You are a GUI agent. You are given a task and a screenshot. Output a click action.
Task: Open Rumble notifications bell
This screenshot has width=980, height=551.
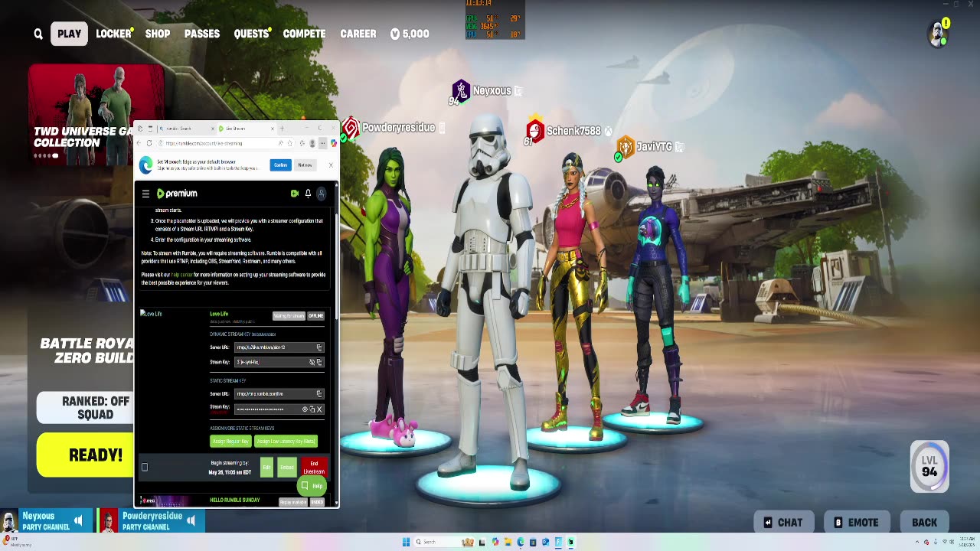click(x=308, y=194)
